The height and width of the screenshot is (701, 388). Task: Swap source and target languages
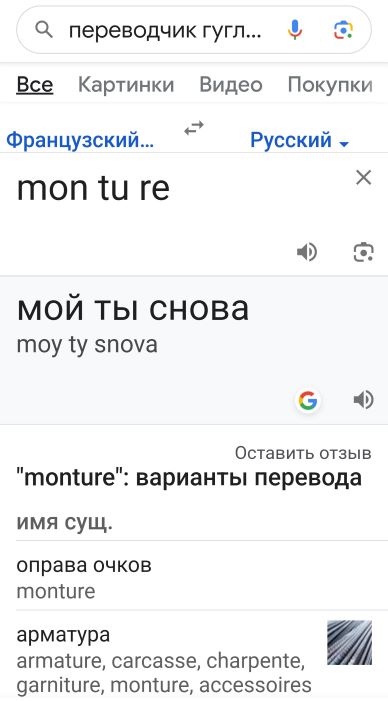pos(194,128)
